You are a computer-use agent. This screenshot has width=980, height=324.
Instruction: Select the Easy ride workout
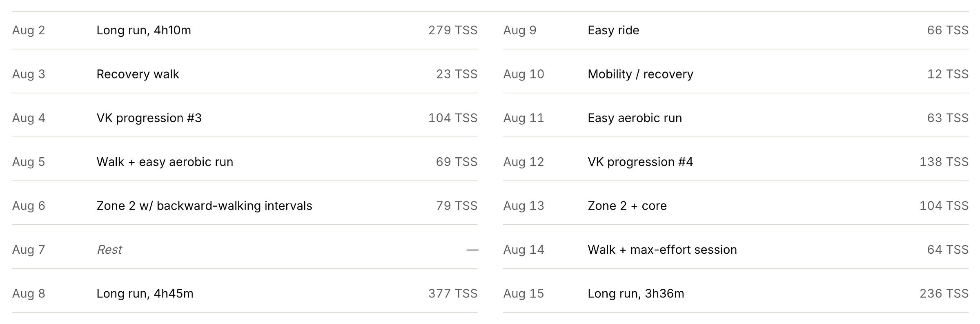coord(736,31)
